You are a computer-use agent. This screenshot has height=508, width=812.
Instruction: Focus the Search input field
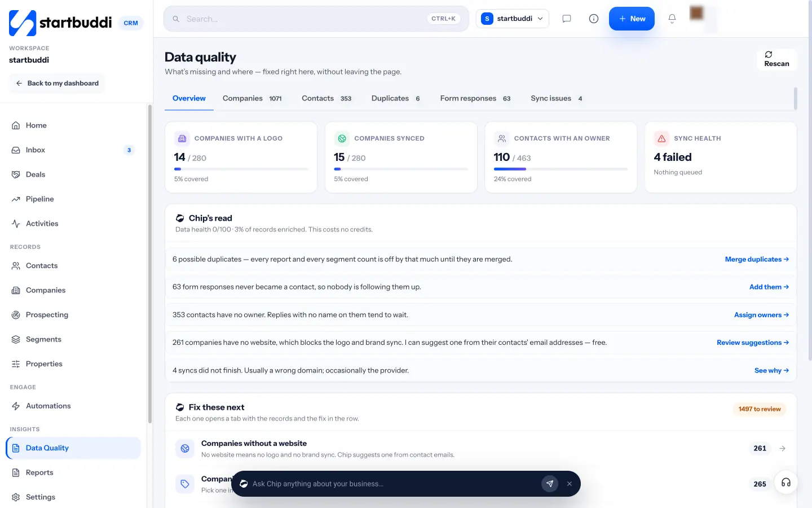[316, 19]
